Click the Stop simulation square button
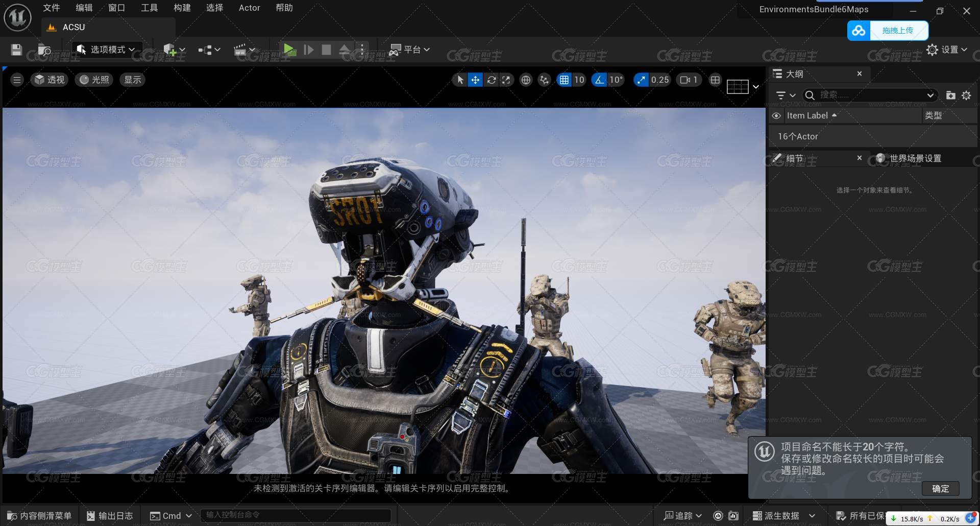This screenshot has height=526, width=980. (326, 50)
